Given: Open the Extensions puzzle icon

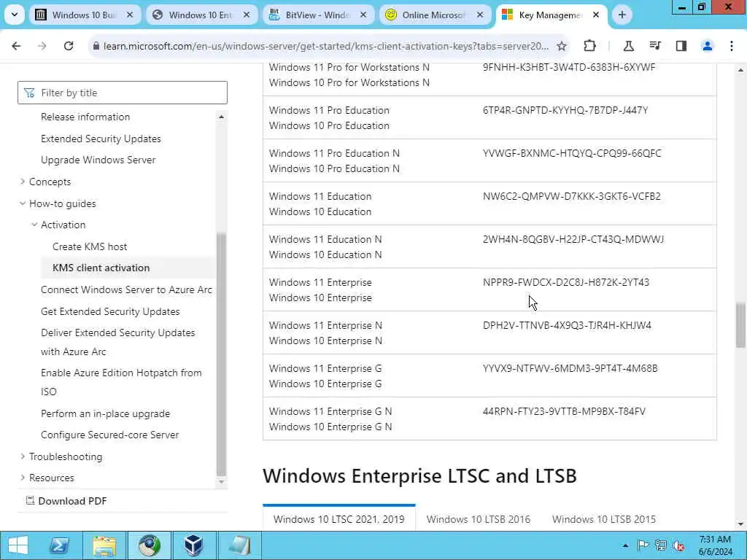Looking at the screenshot, I should (x=589, y=46).
